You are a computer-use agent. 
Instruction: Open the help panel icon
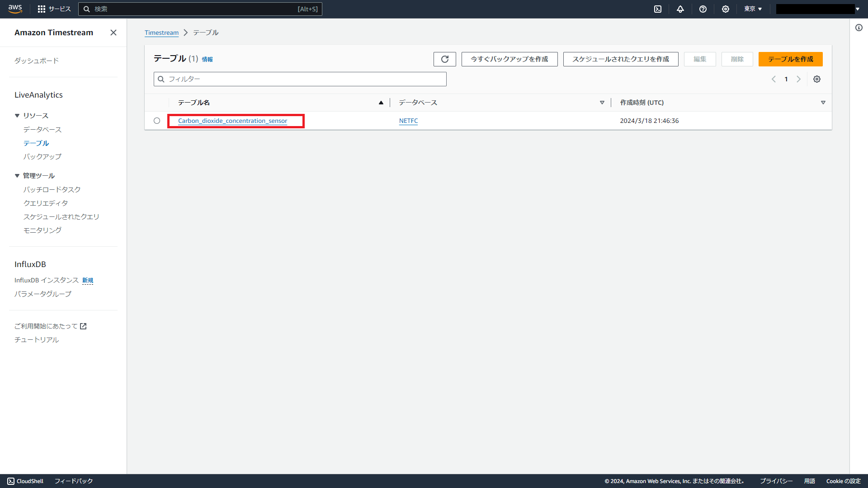pos(703,9)
